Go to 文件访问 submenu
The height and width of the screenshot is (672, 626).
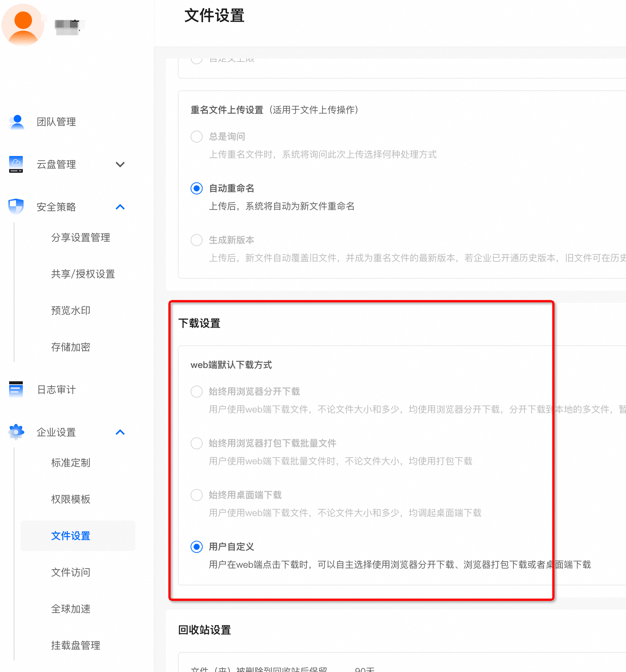click(71, 572)
